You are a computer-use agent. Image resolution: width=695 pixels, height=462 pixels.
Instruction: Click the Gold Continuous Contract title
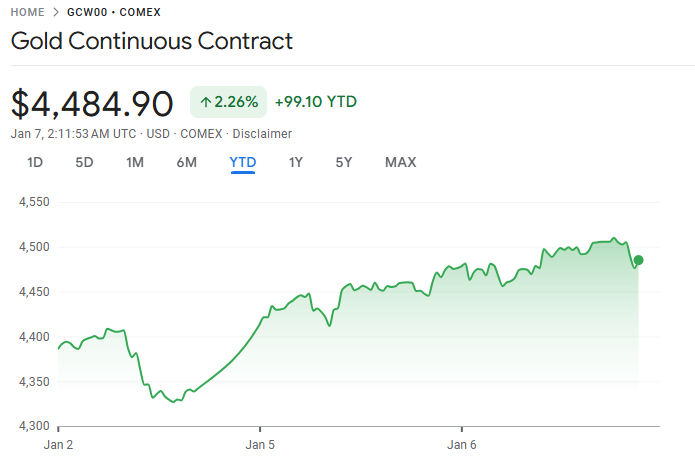[x=152, y=41]
